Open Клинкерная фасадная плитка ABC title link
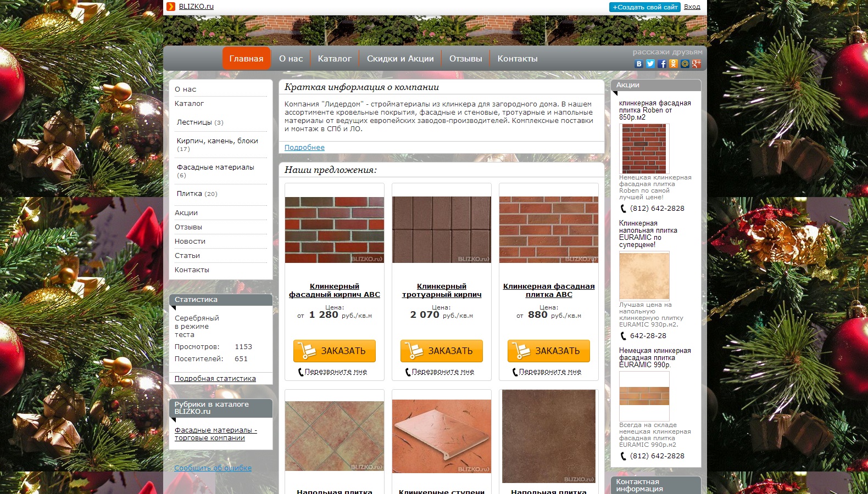 click(549, 290)
